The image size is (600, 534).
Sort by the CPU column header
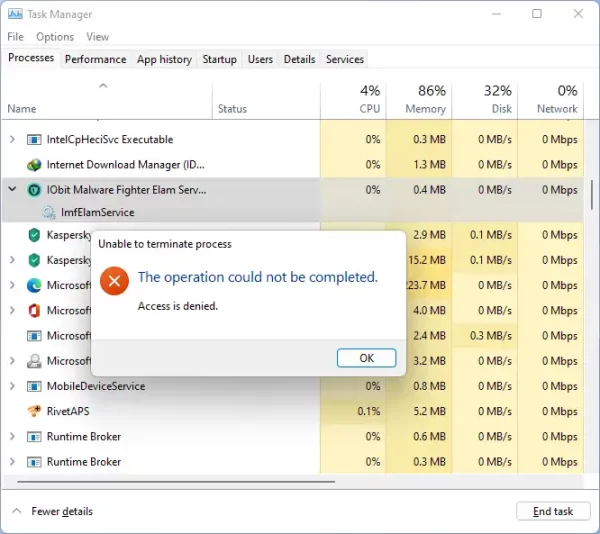coord(353,100)
